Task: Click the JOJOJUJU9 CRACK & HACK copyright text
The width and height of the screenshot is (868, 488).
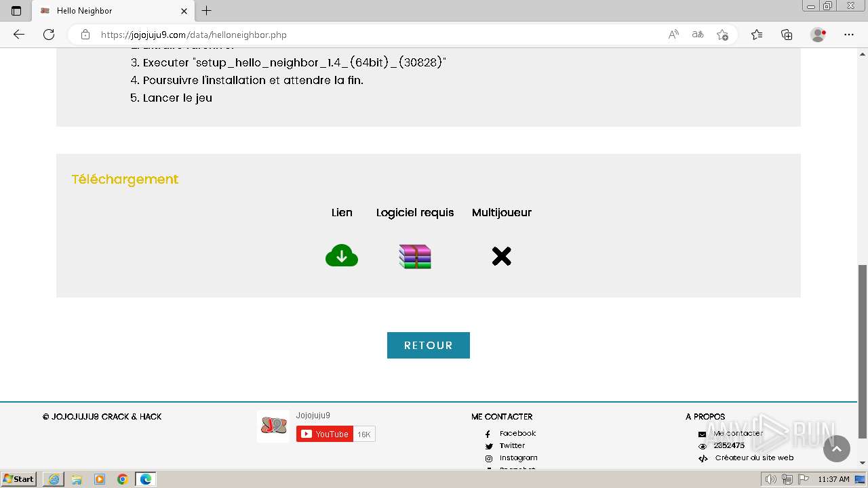Action: (102, 417)
